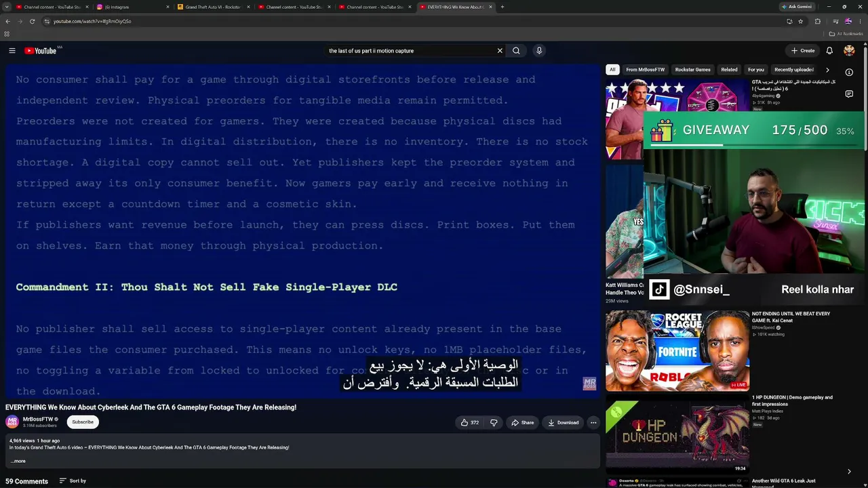Open the YouTube hamburger guide menu
Image resolution: width=868 pixels, height=488 pixels.
click(x=12, y=51)
